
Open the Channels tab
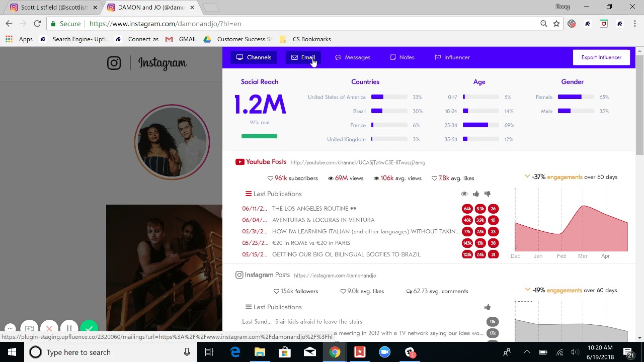(254, 57)
